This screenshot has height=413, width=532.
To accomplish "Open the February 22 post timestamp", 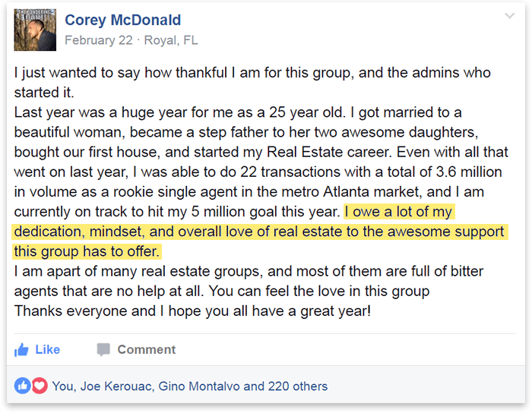I will tap(99, 40).
